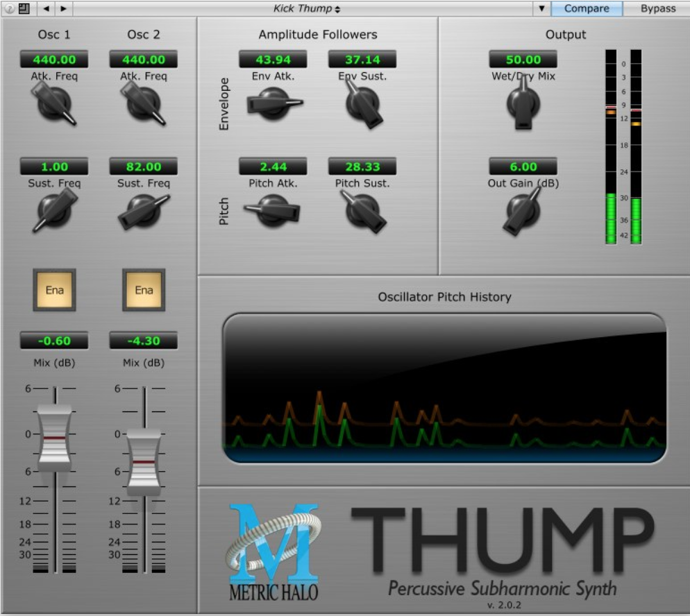This screenshot has width=690, height=616.
Task: Click the Env Sust. value display 37.14
Action: 362,60
